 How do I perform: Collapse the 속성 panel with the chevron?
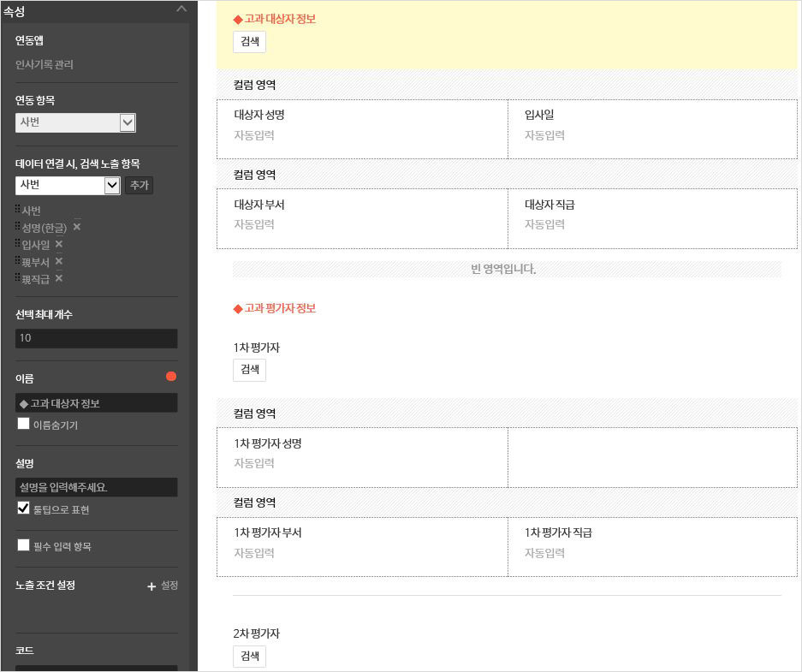[181, 9]
